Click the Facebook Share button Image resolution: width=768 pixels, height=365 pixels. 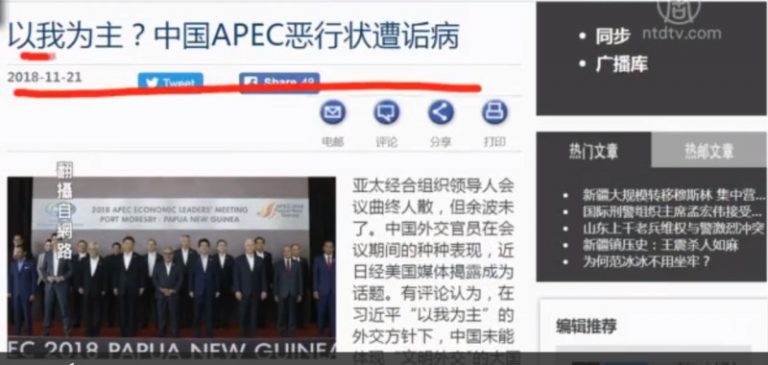coord(279,82)
